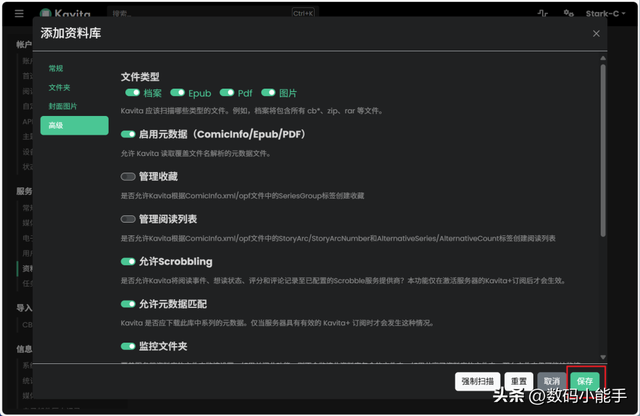Turn off 允许Scrobbling switch
The width and height of the screenshot is (640, 416).
128,262
